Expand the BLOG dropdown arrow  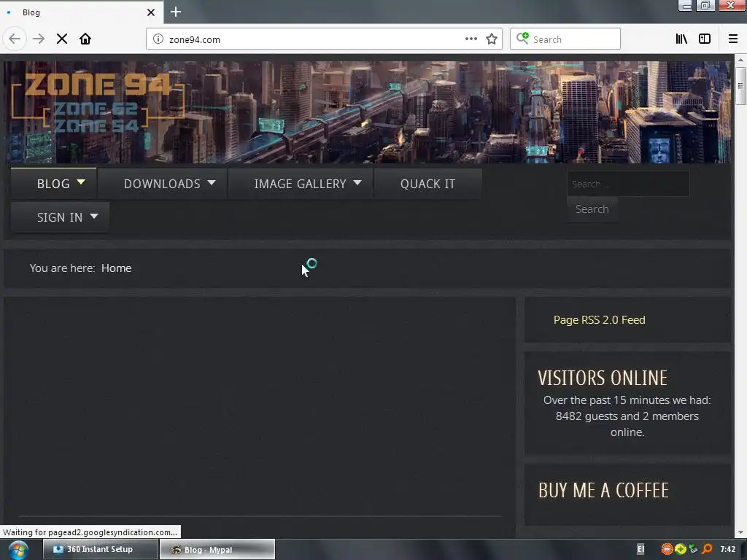pyautogui.click(x=81, y=182)
